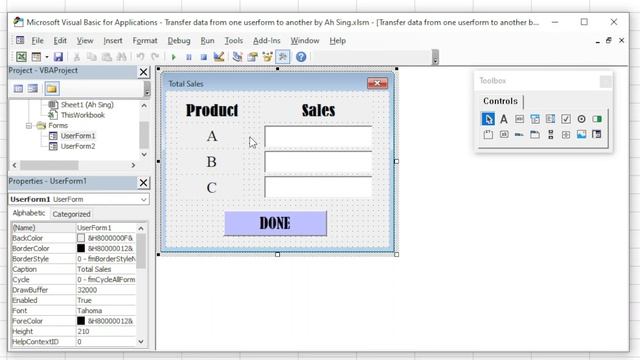Image resolution: width=640 pixels, height=360 pixels.
Task: Select the TabStrip control in Toolbox
Action: pos(519,134)
